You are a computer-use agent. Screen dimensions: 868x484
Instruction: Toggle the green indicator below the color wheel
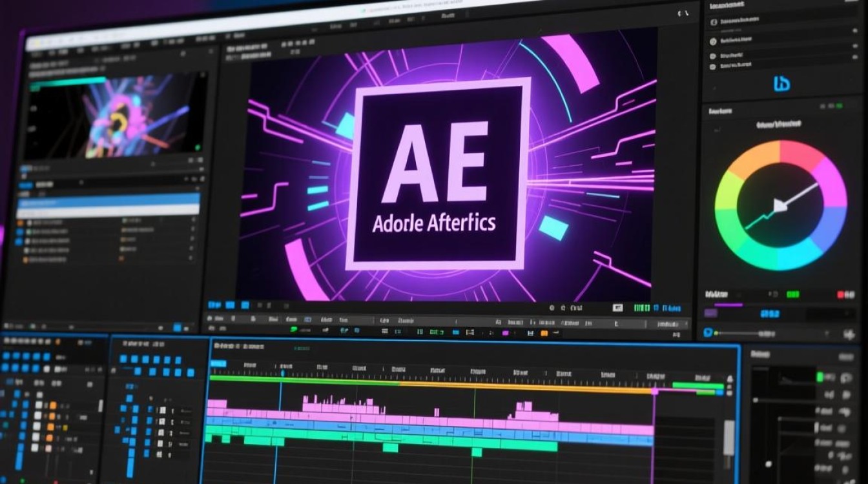tap(793, 295)
